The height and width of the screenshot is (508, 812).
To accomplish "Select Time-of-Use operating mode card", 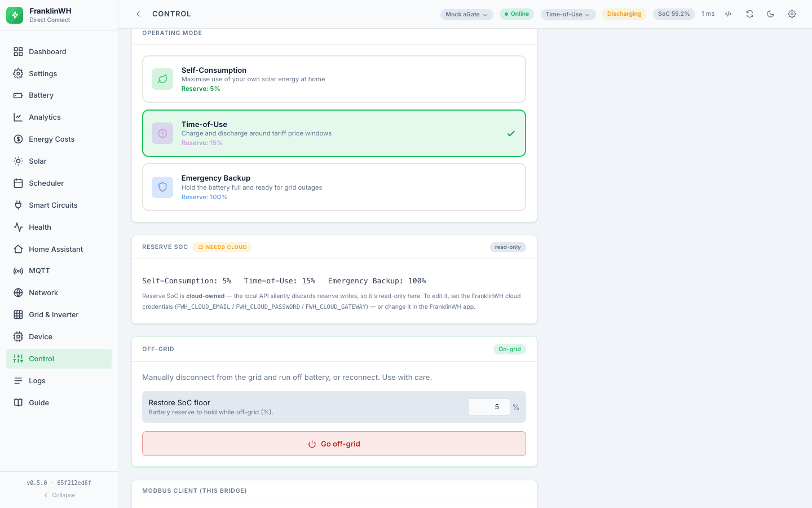I will [334, 133].
